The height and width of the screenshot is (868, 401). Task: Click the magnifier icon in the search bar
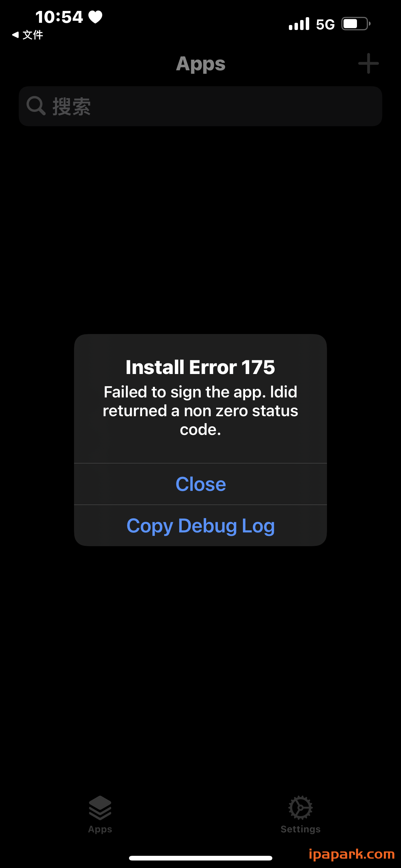coord(36,106)
